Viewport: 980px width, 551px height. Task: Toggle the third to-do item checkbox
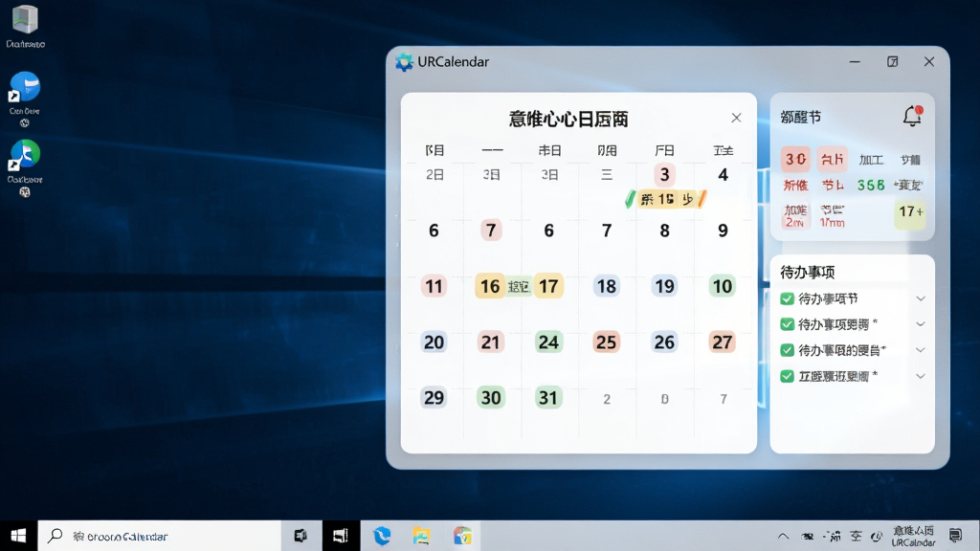click(787, 350)
